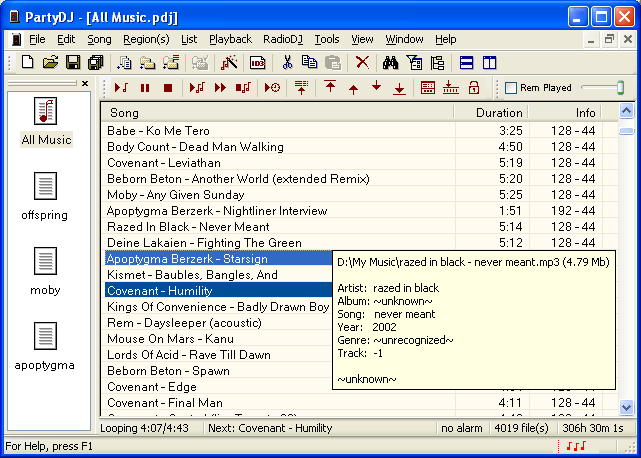Image resolution: width=641 pixels, height=458 pixels.
Task: Click the tree structure icon
Action: 437,63
